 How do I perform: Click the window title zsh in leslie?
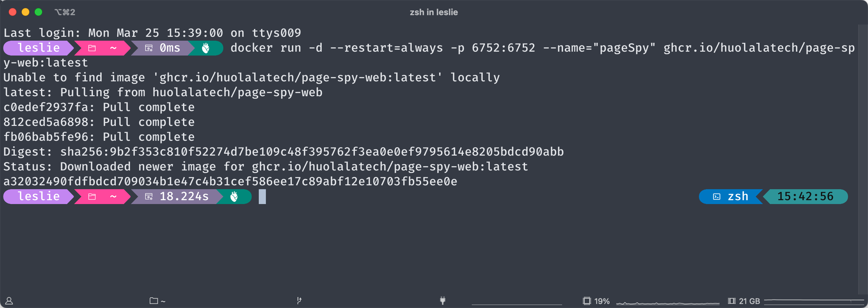pos(434,12)
